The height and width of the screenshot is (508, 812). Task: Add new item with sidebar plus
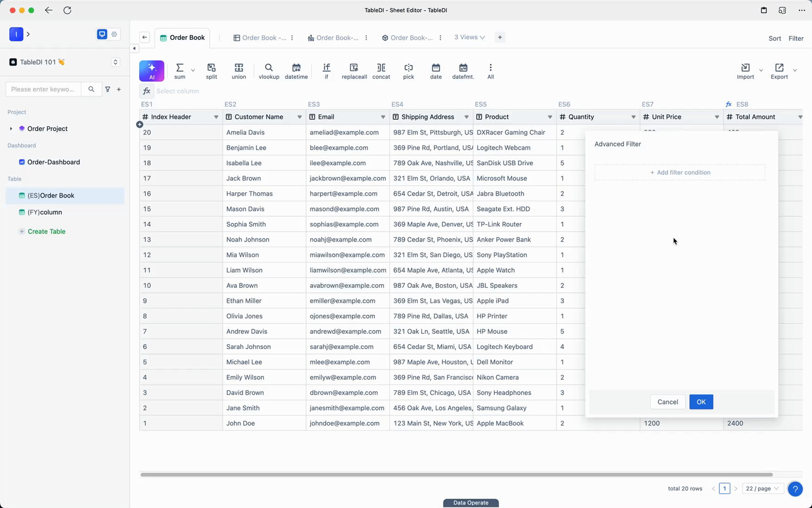pos(119,89)
